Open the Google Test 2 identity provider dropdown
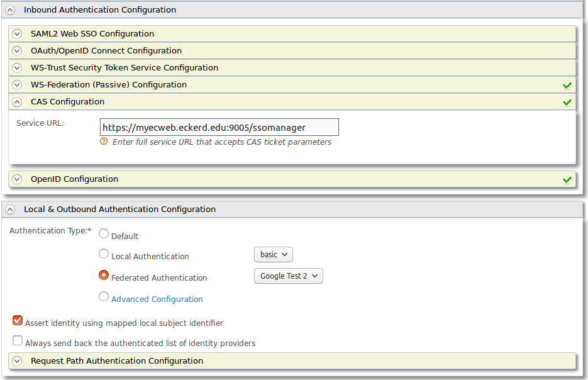This screenshot has width=588, height=380. [x=289, y=276]
